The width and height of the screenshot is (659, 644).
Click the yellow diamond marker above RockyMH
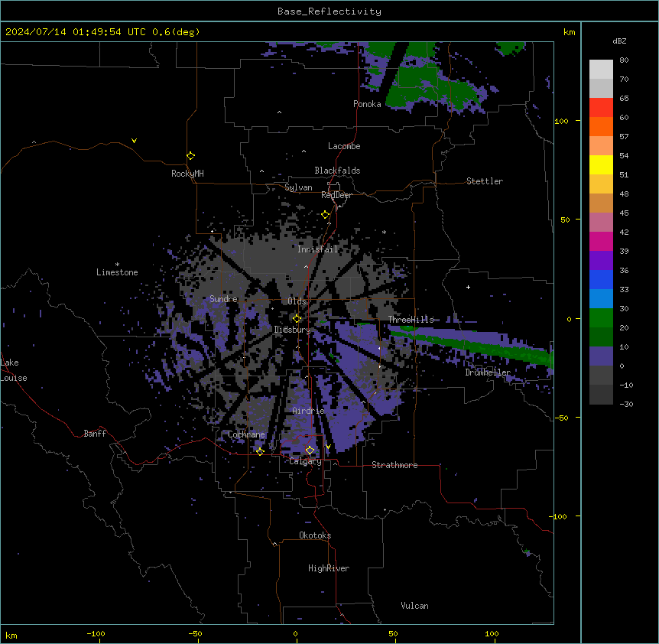click(x=190, y=156)
